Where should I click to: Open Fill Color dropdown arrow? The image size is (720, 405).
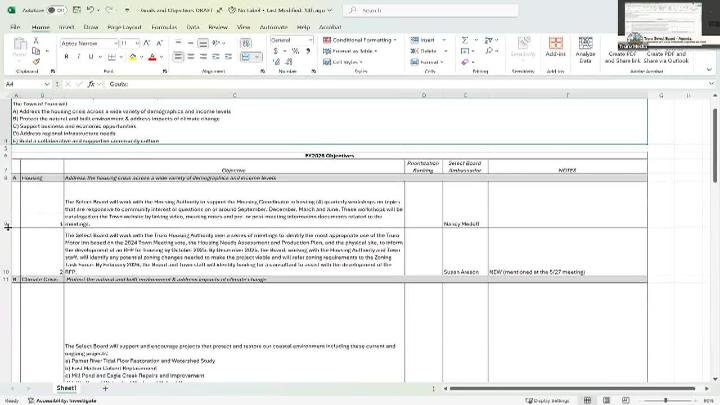click(x=141, y=57)
